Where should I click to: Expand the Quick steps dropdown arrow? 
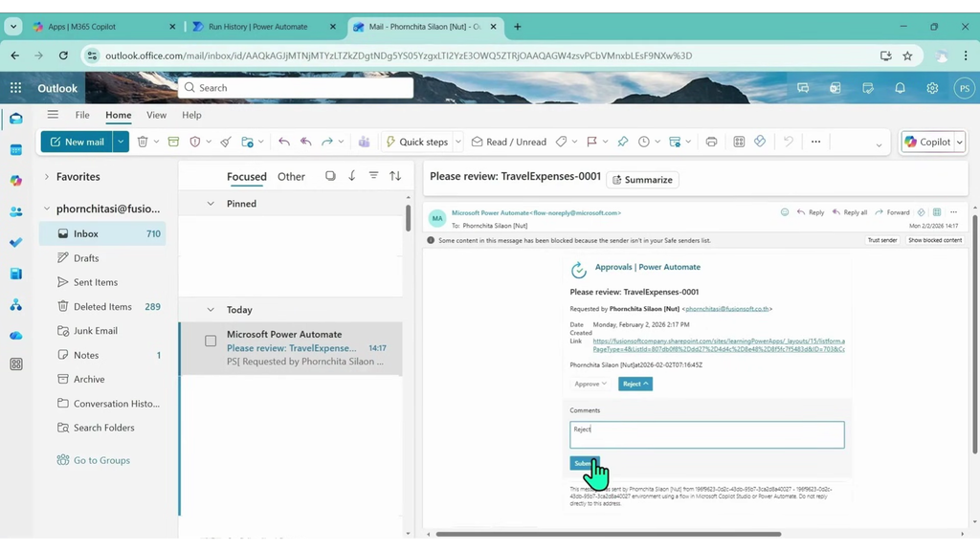[458, 142]
